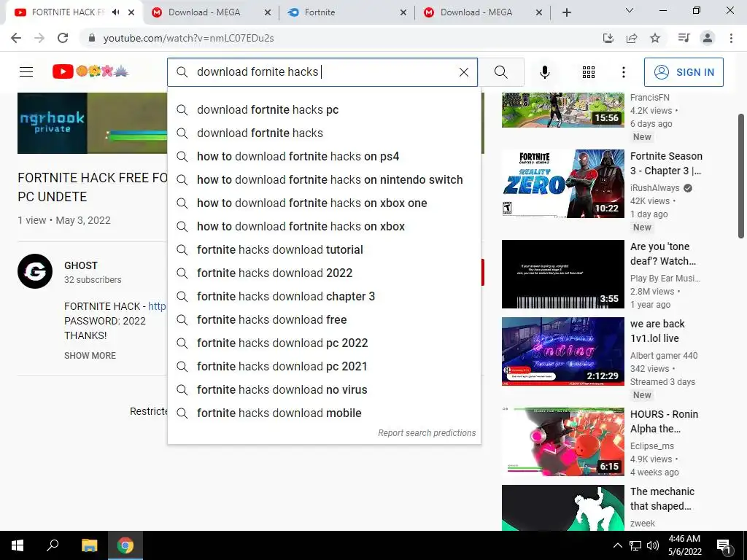
Task: Reload the page with the refresh icon
Action: coord(63,38)
